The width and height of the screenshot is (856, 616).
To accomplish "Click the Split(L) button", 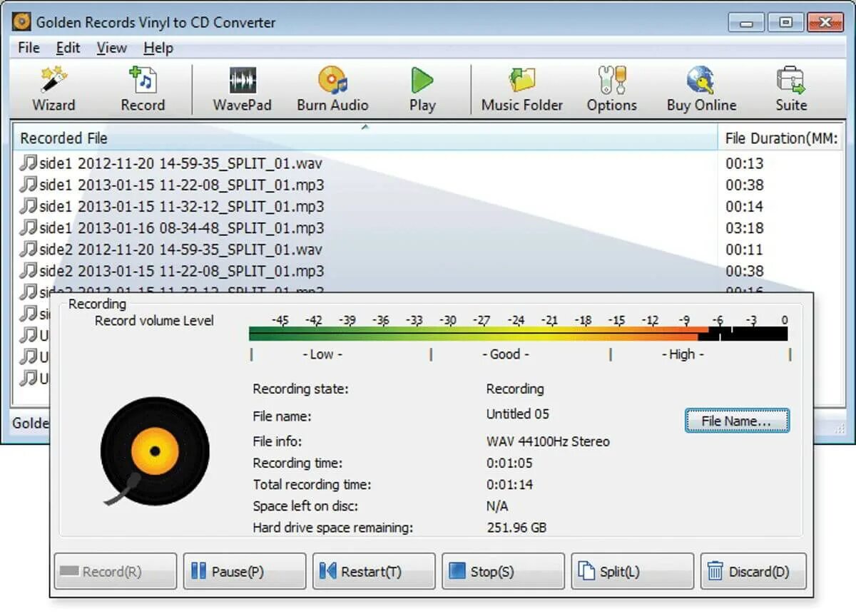I will [x=633, y=571].
